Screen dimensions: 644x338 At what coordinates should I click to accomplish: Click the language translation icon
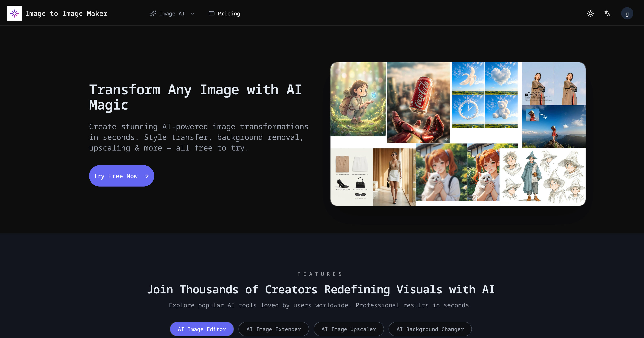tap(608, 14)
